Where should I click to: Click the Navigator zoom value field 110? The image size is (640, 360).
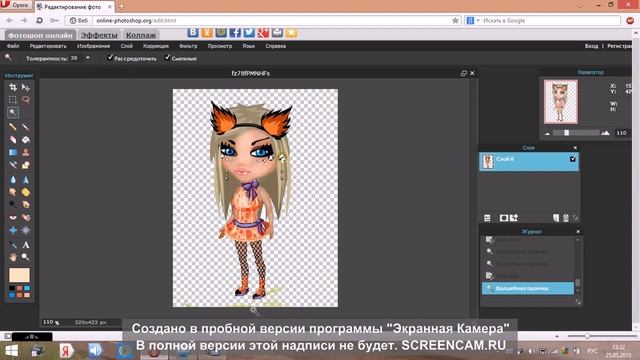point(622,133)
